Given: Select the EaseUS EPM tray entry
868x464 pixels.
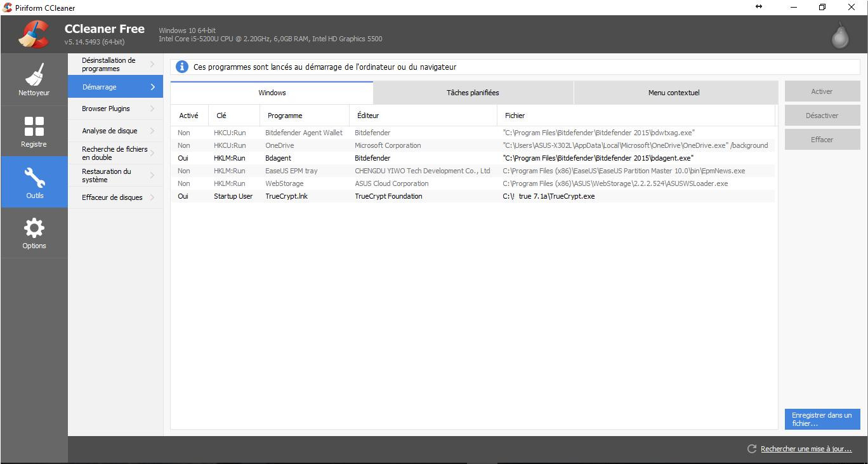Looking at the screenshot, I should (x=473, y=171).
